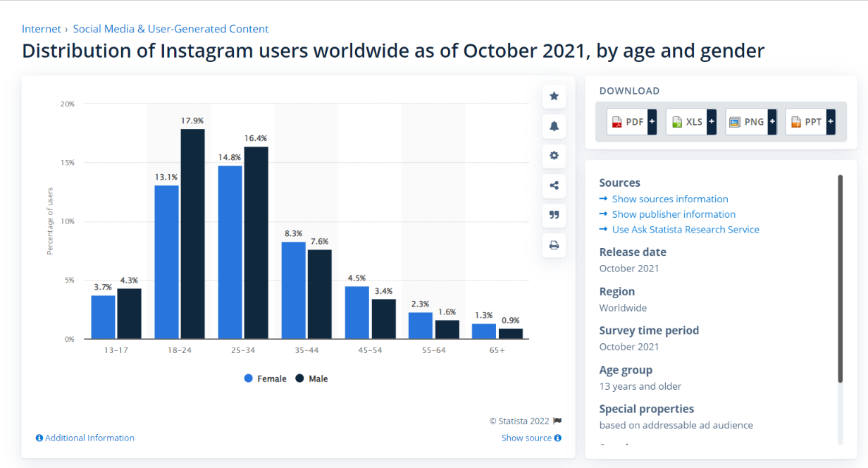Click the © Statista 2022 text
Viewport: 868px width, 468px height.
[519, 421]
